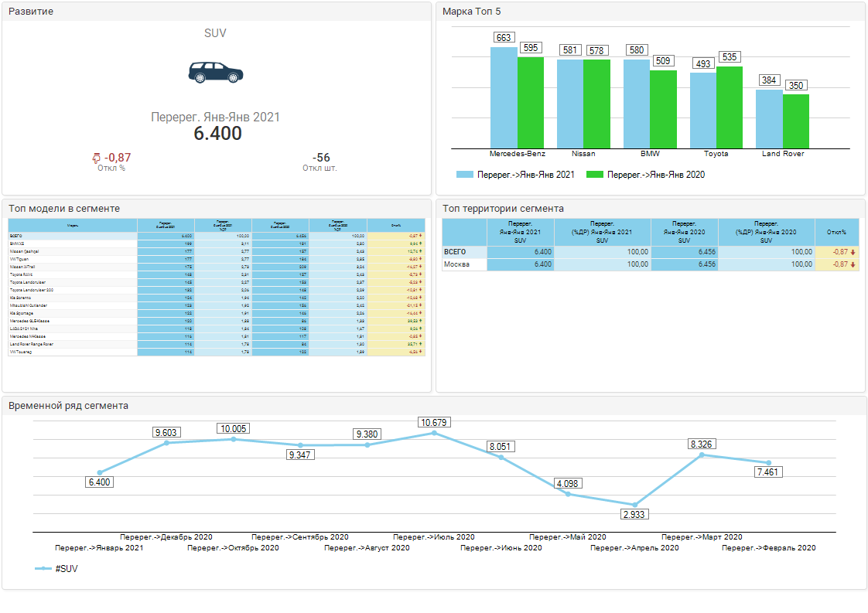
Task: Click the red down-arrow deviation percent icon
Action: (x=97, y=158)
